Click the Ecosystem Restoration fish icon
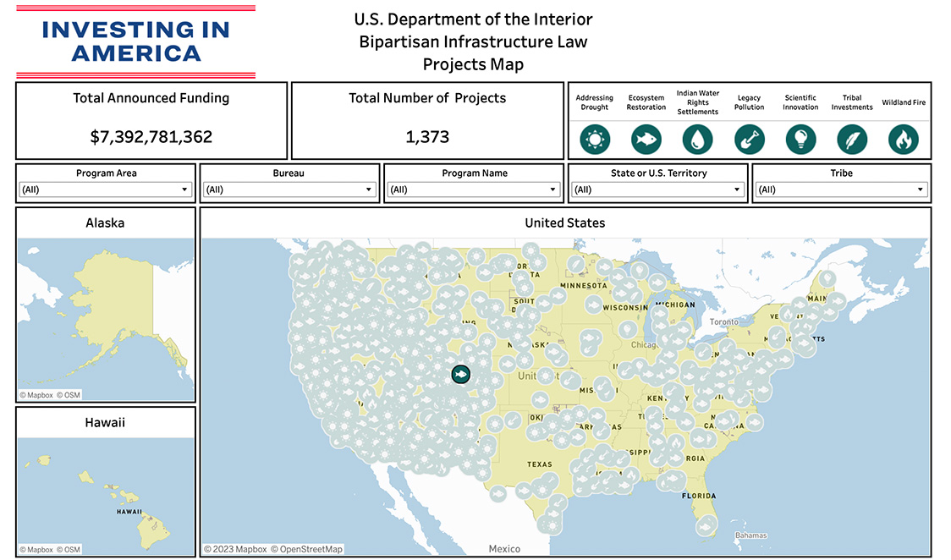This screenshot has height=560, width=951. click(646, 140)
